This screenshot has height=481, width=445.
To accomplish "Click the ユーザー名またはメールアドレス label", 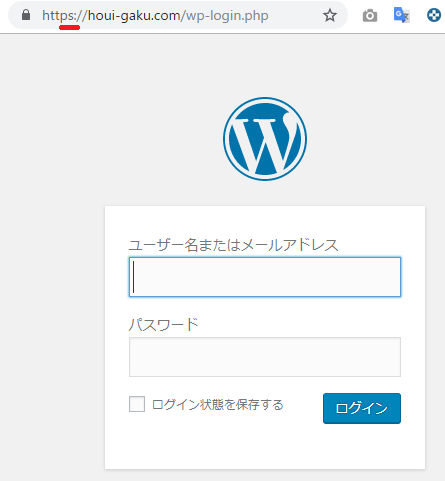I will [234, 245].
